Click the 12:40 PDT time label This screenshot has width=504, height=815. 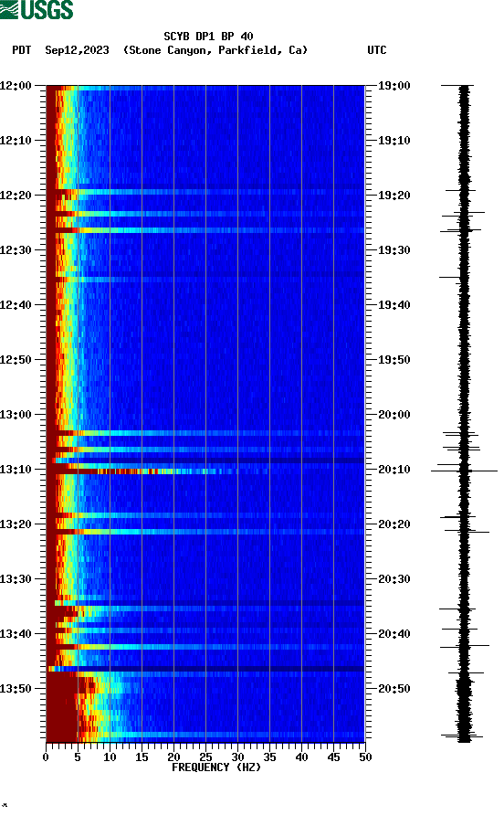[x=16, y=305]
